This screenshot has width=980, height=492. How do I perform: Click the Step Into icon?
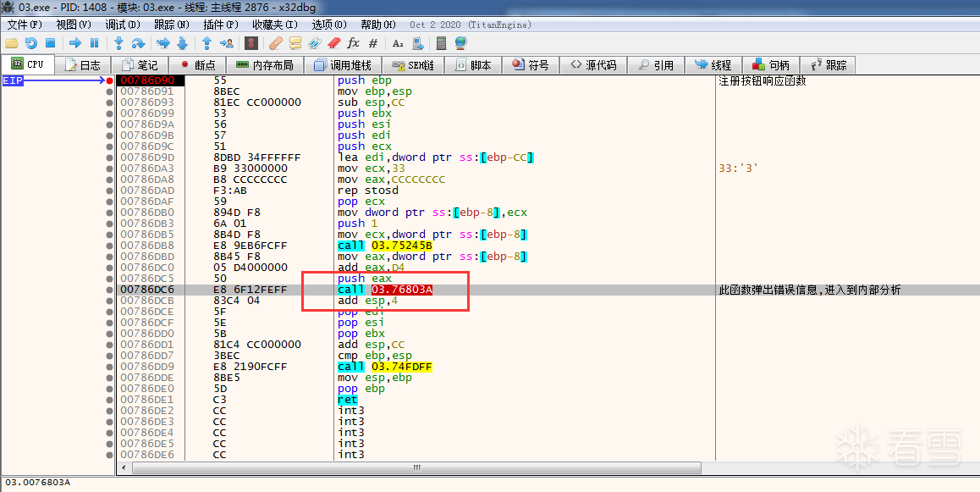coord(118,43)
